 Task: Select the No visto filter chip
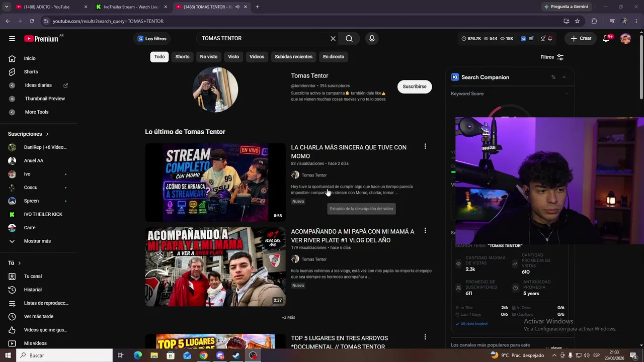209,57
